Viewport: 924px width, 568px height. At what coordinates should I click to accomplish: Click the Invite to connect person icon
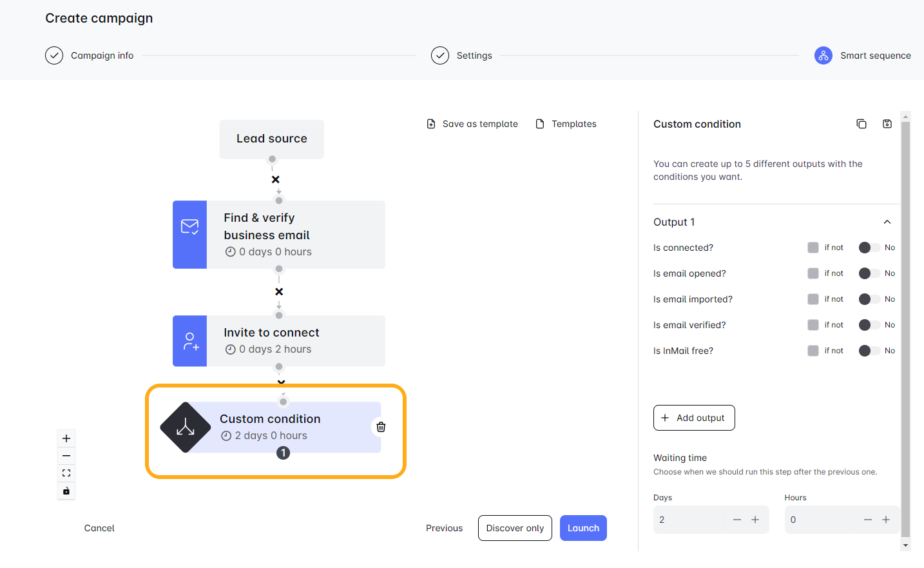coord(190,341)
